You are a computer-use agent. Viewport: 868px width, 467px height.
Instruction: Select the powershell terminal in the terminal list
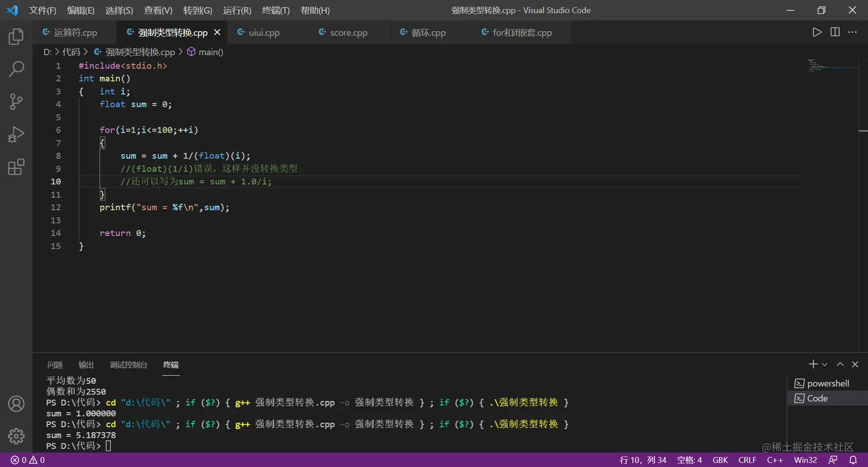(x=827, y=383)
